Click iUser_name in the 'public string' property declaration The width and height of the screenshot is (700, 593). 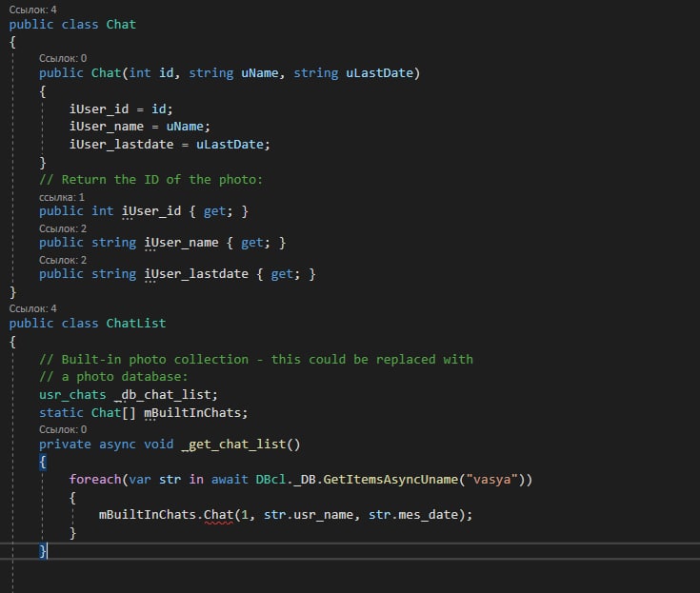point(181,243)
